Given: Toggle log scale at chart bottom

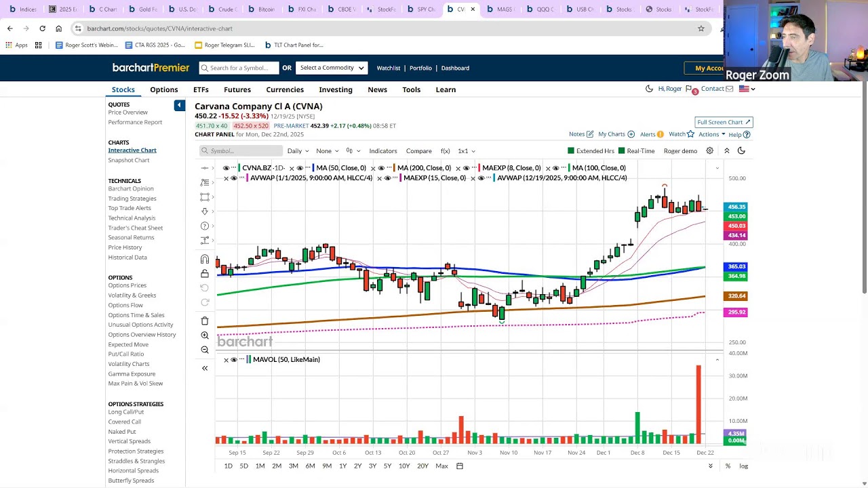Looking at the screenshot, I should pyautogui.click(x=744, y=466).
